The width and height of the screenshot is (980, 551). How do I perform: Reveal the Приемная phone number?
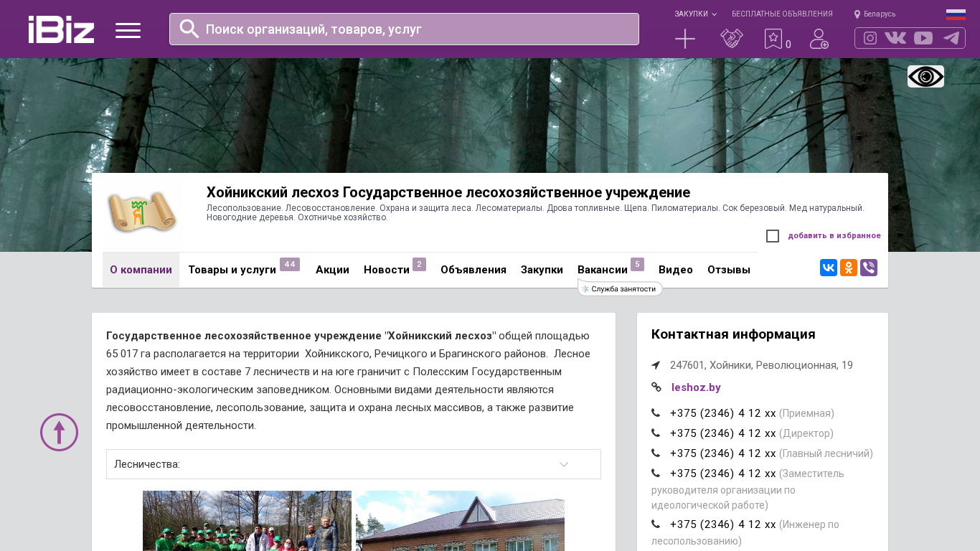(723, 413)
